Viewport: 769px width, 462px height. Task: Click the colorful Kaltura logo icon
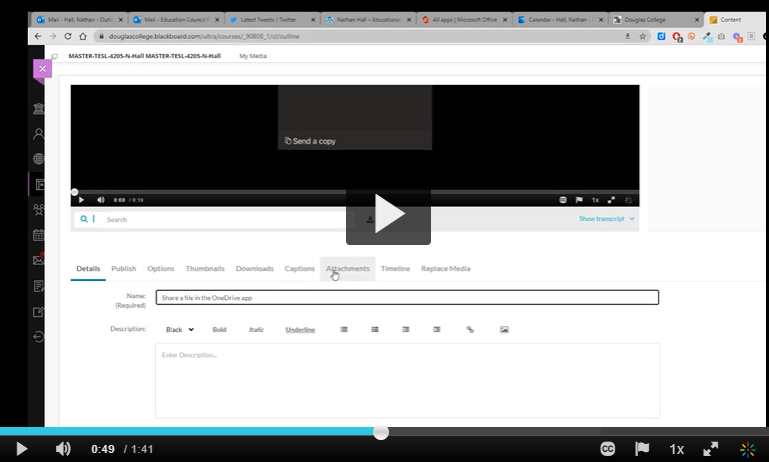pyautogui.click(x=747, y=449)
